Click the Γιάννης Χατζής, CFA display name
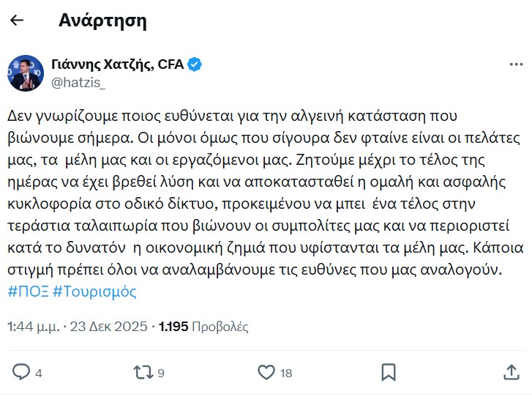 click(117, 64)
